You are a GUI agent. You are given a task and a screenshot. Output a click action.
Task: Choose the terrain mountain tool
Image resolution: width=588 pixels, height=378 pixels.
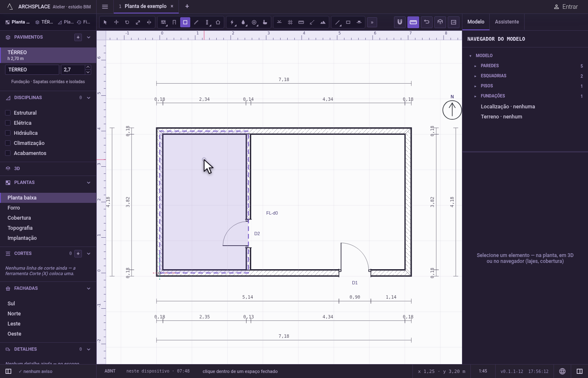pos(323,22)
